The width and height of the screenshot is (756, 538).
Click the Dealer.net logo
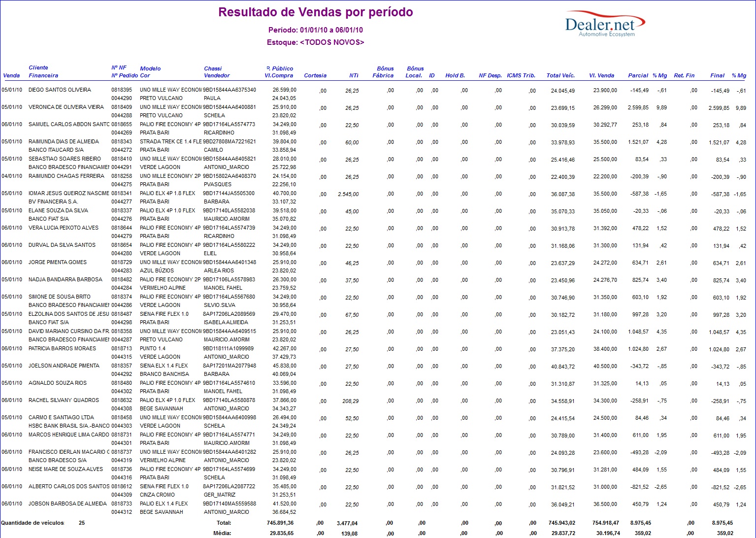(605, 25)
